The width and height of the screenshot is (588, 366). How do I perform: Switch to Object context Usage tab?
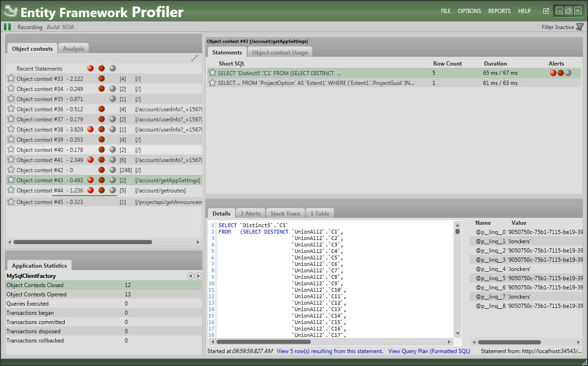pyautogui.click(x=280, y=52)
